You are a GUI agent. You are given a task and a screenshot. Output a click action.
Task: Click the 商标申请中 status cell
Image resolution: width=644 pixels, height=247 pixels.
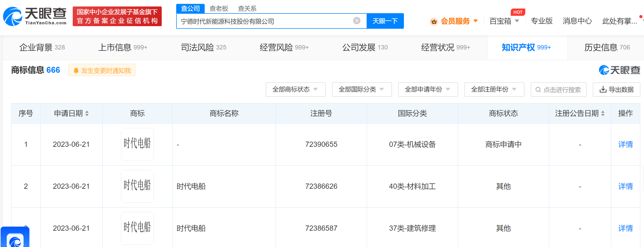tap(503, 144)
